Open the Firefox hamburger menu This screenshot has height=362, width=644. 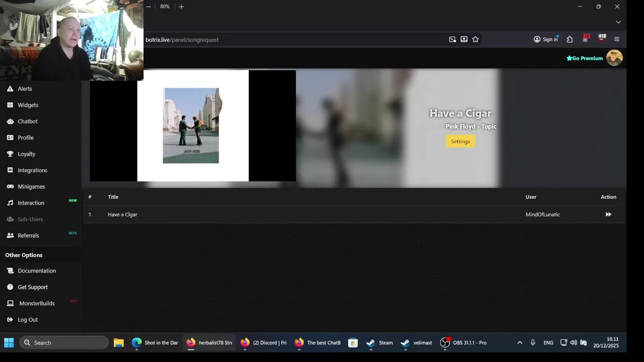617,39
